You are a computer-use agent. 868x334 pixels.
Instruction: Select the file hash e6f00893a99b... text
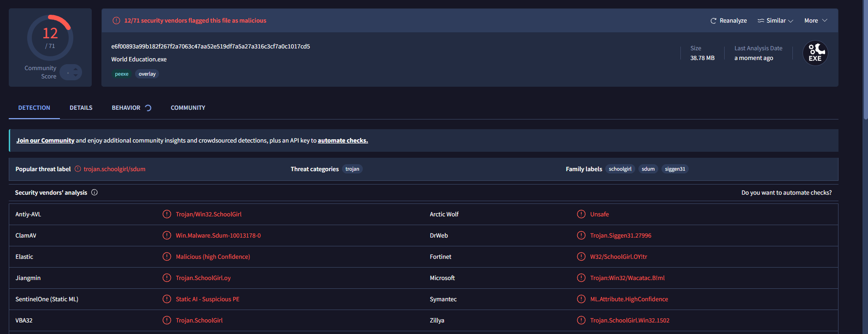(211, 47)
